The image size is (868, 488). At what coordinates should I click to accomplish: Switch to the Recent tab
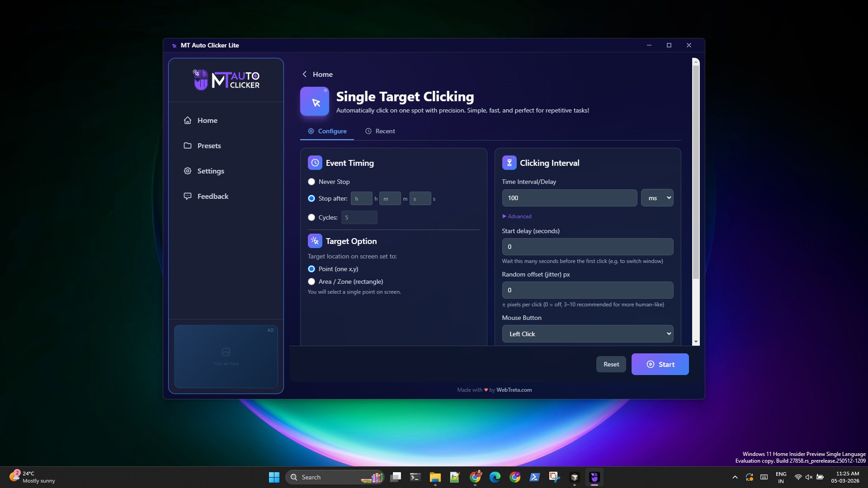coord(380,131)
